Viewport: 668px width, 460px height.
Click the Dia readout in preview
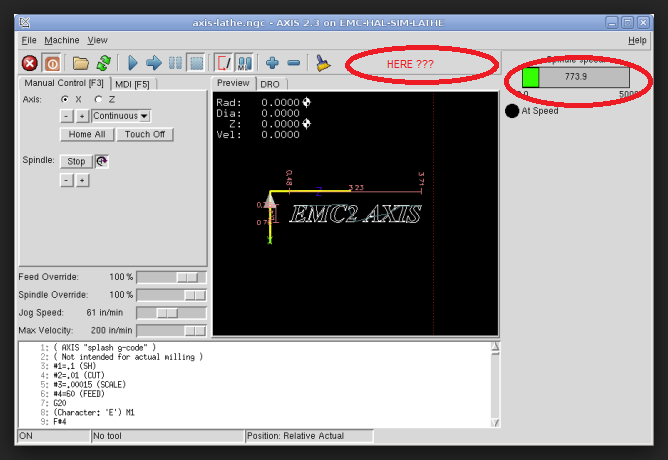(258, 113)
